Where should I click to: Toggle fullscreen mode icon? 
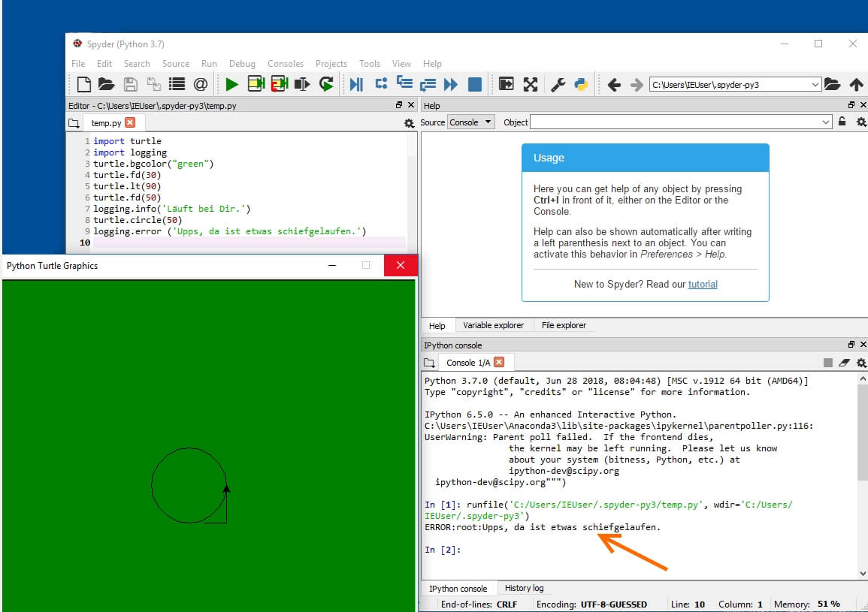tap(531, 85)
